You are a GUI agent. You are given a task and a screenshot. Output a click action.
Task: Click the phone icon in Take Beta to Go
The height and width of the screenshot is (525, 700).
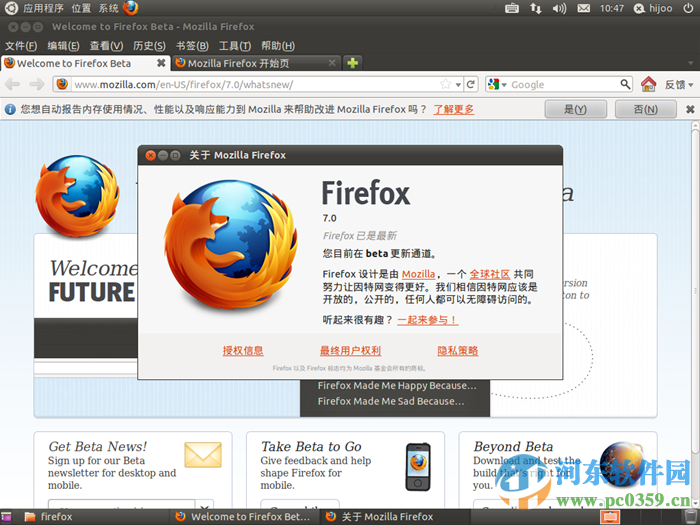pos(418,467)
